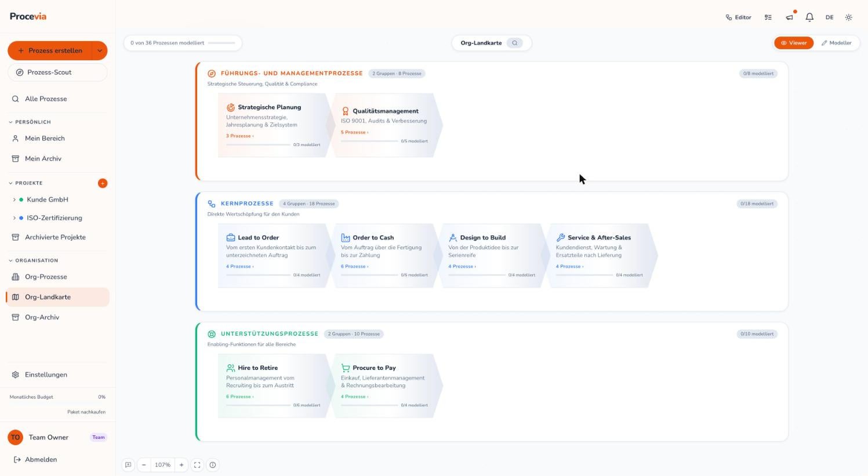This screenshot has width=868, height=476.
Task: Click the 0/18 modelliert badge
Action: click(757, 204)
